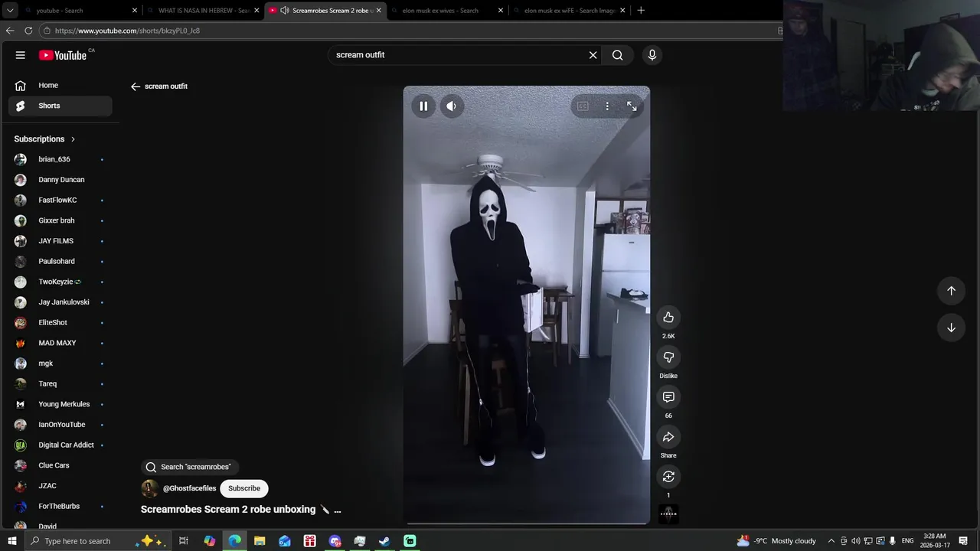Mute the Screamrobes tab audio icon

pos(285,11)
